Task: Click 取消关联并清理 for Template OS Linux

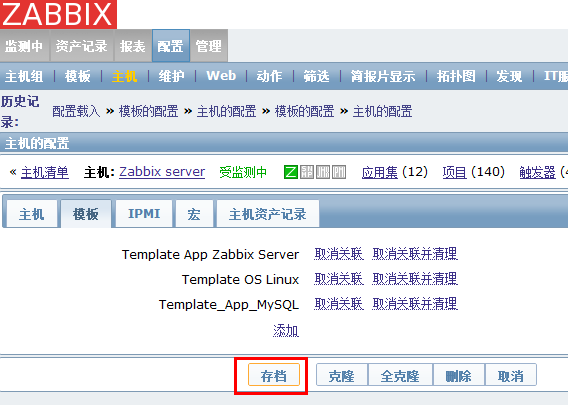Action: pyautogui.click(x=415, y=279)
